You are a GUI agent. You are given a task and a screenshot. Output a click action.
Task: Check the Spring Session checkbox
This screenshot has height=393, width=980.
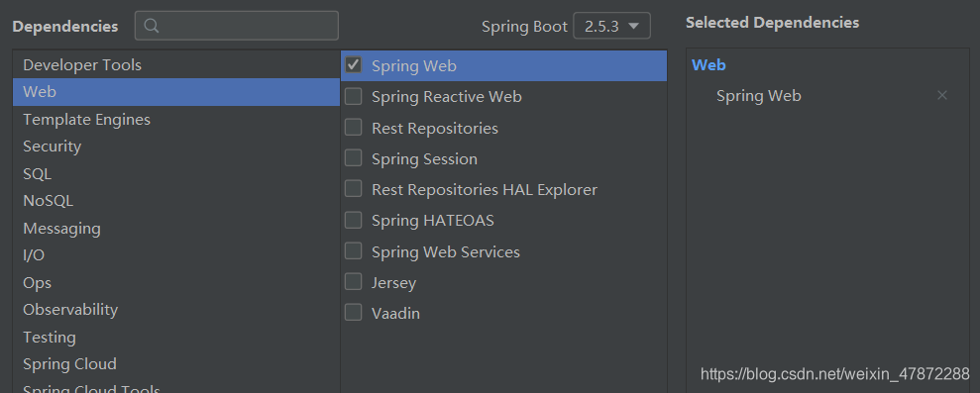tap(353, 158)
